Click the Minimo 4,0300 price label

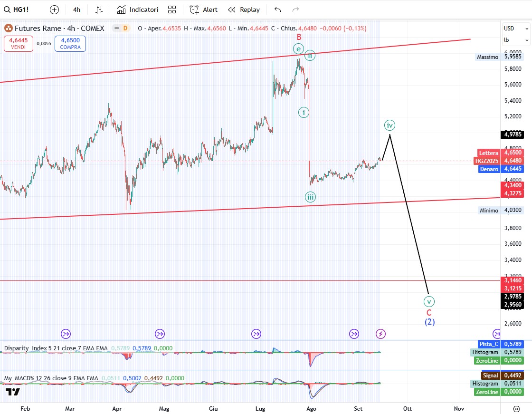tap(501, 210)
